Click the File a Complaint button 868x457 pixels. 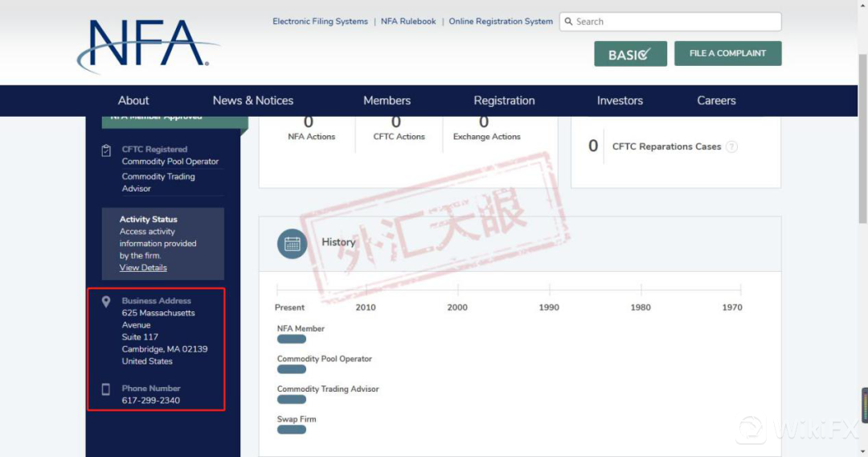point(728,53)
